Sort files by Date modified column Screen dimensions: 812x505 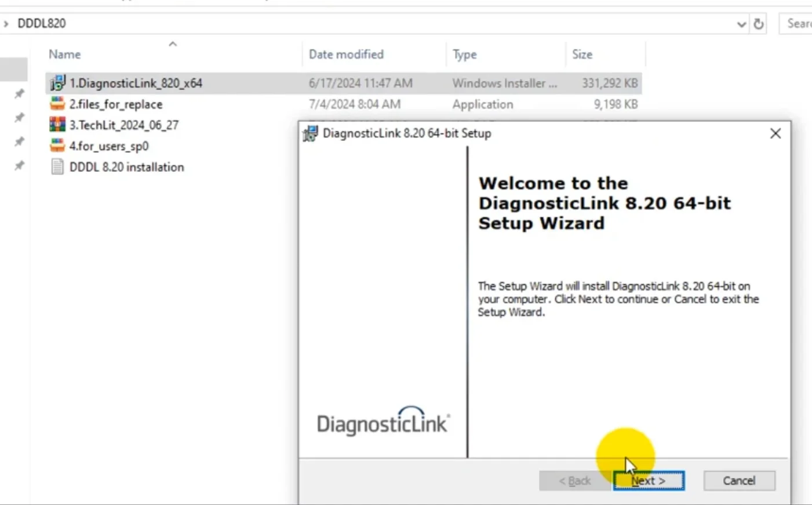(x=346, y=55)
